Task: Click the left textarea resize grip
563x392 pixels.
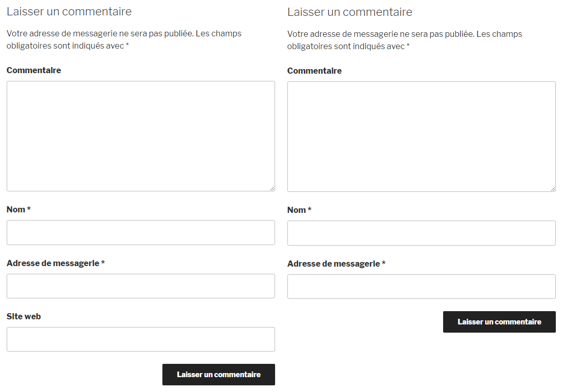Action: tap(273, 188)
